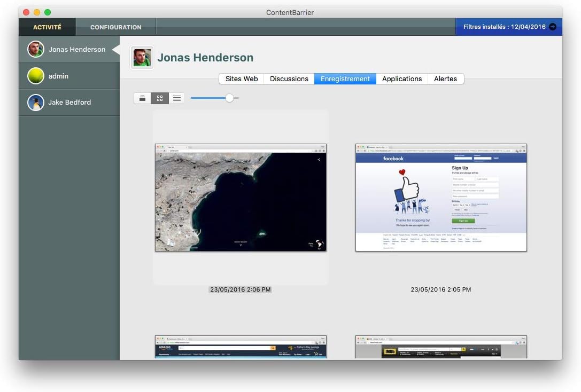Click Jake Bedford's avatar icon
This screenshot has height=392, width=581.
click(35, 102)
